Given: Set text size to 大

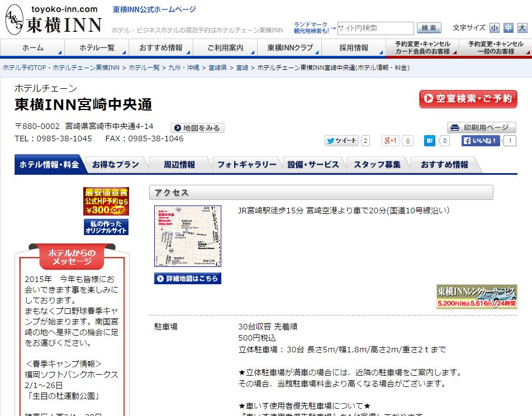Looking at the screenshot, I should 522,28.
